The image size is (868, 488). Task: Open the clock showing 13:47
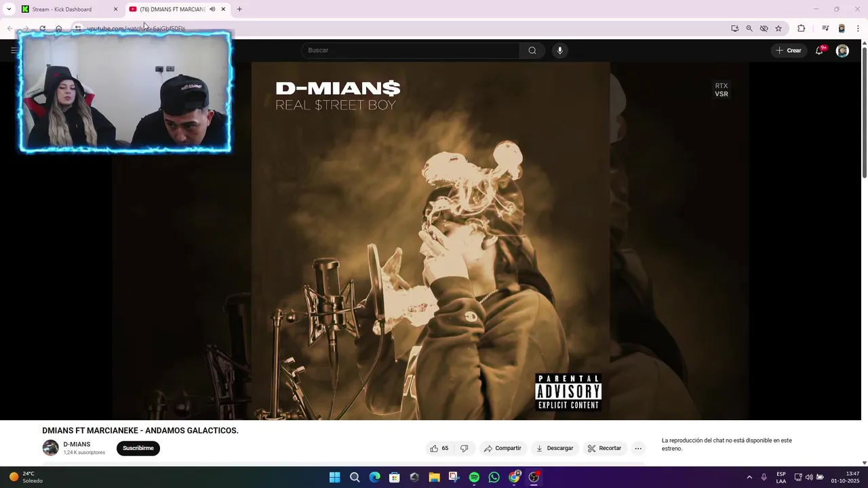click(845, 477)
